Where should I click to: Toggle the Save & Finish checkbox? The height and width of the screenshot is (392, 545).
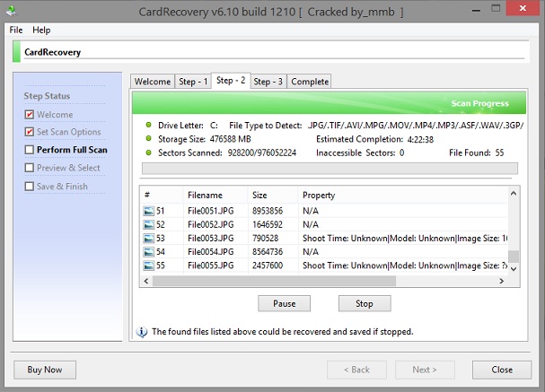pos(30,186)
